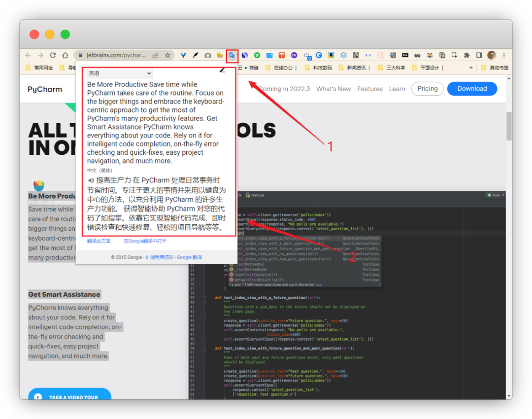532x419 pixels.
Task: Switch to the tests.py editor tab
Action: point(255,195)
